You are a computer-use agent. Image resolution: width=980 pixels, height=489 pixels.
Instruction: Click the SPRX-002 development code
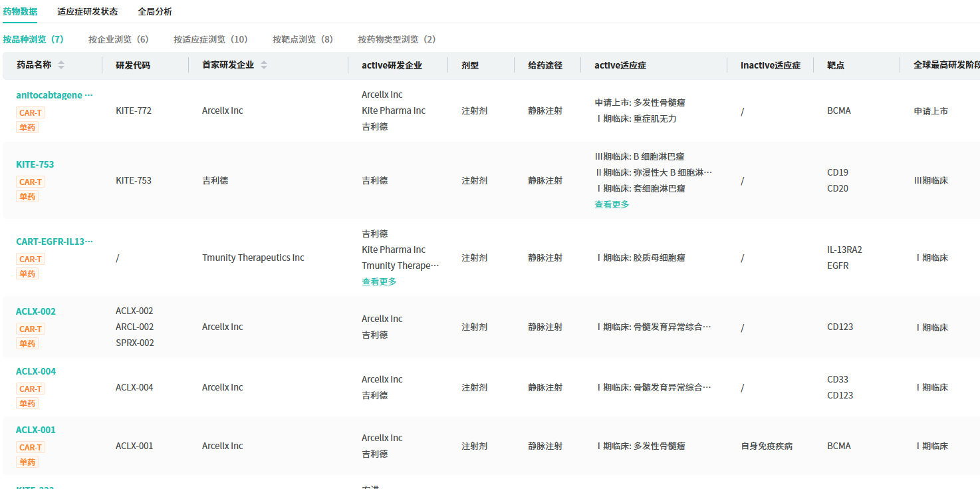point(135,343)
